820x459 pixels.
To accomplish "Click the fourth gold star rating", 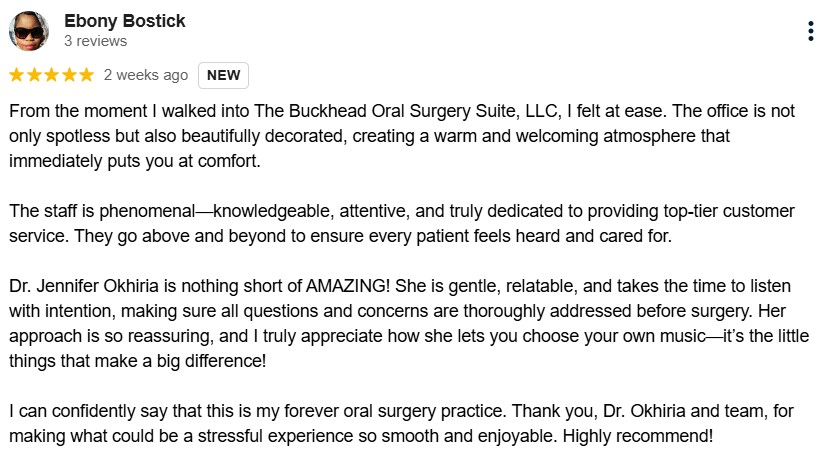I will click(69, 75).
